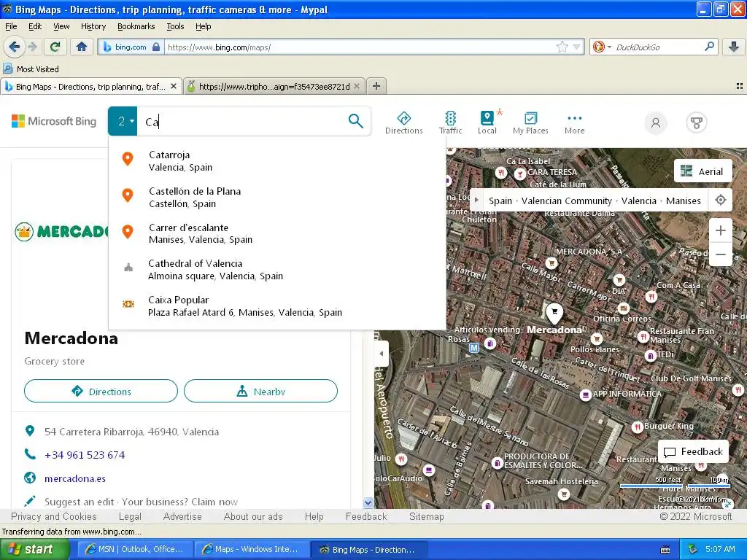The image size is (747, 560).
Task: Click the browser Forward arrow button
Action: tap(32, 47)
